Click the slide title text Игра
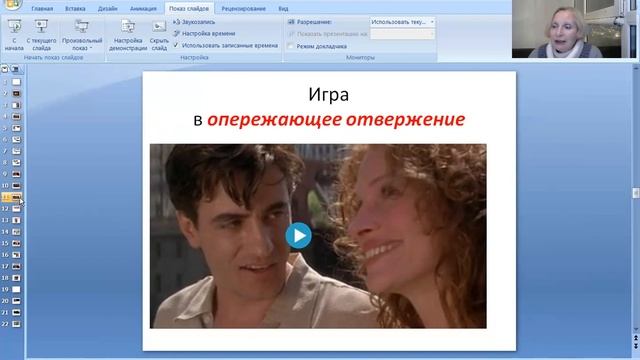Viewport: 640px width, 360px height. [x=329, y=95]
